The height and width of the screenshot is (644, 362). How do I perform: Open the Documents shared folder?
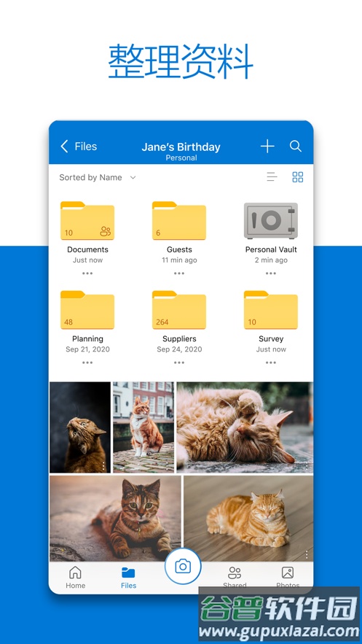[x=87, y=220]
